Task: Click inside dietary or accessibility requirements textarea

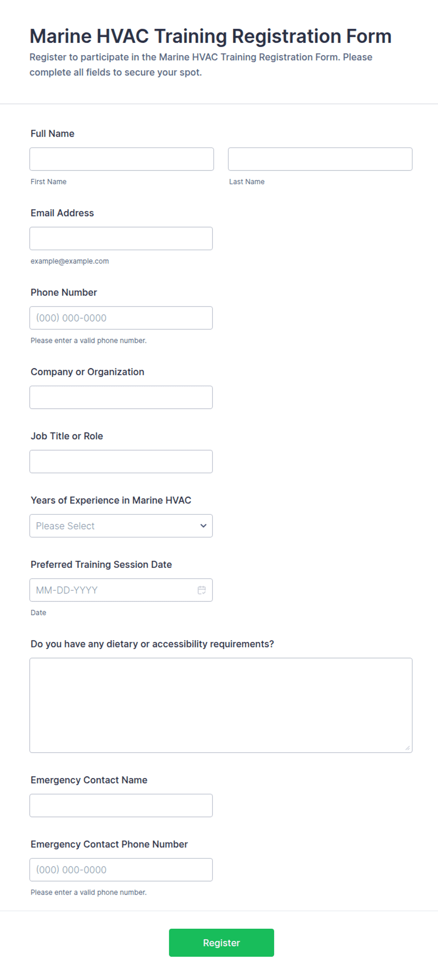Action: [221, 705]
